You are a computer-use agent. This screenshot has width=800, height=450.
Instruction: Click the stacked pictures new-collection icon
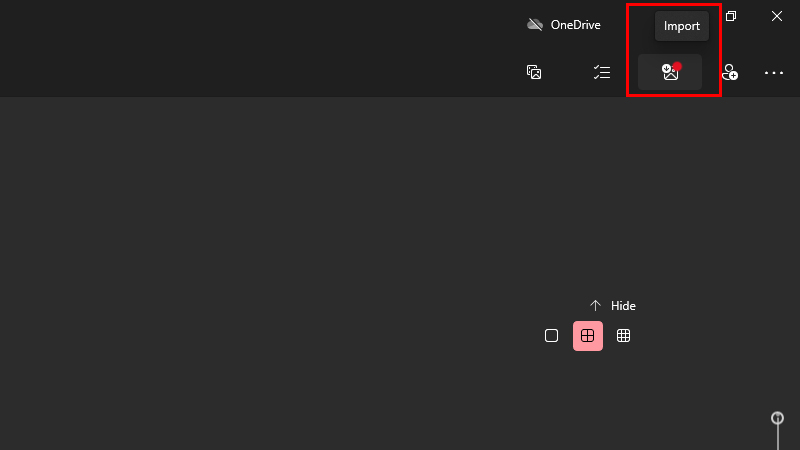pyautogui.click(x=534, y=72)
